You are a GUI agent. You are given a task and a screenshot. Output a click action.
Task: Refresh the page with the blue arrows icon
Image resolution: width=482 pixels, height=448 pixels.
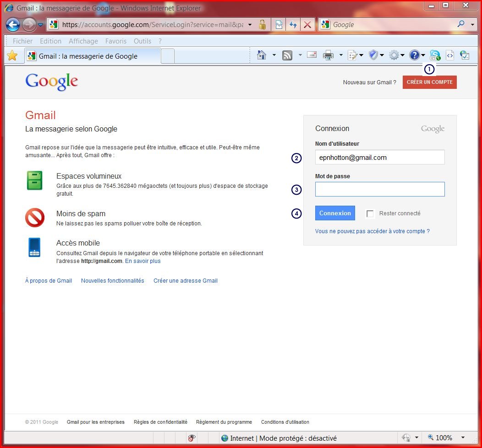click(293, 25)
